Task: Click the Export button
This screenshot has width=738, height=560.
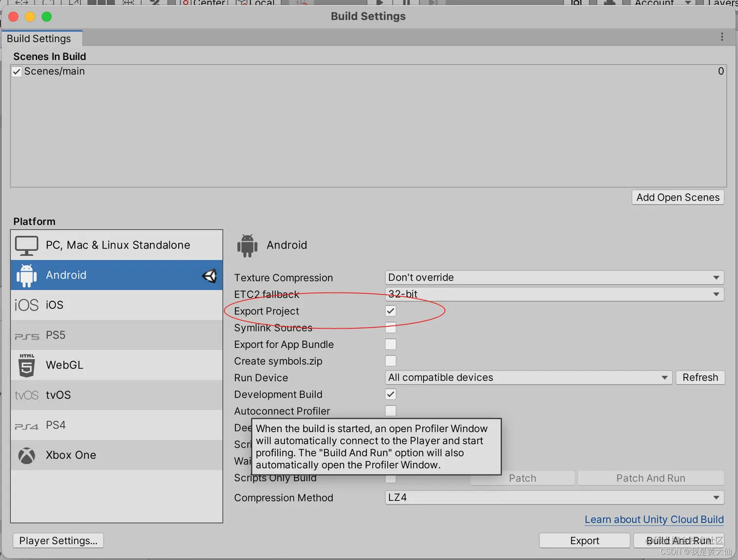Action: (x=584, y=540)
